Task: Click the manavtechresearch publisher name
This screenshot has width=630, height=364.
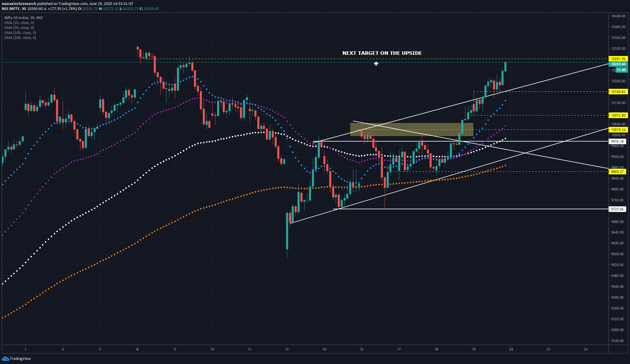Action: [x=19, y=4]
